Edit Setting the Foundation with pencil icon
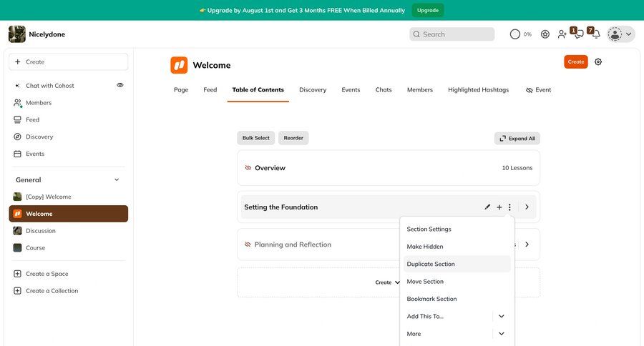This screenshot has height=346, width=644. click(487, 207)
